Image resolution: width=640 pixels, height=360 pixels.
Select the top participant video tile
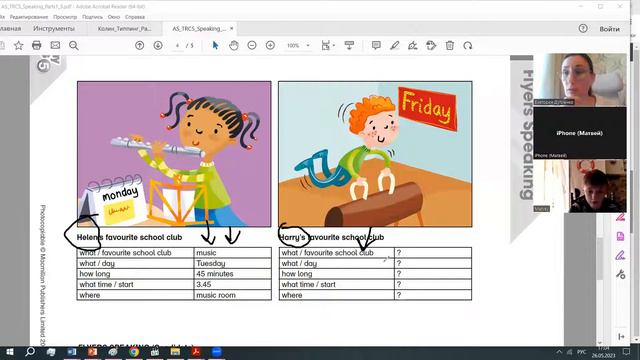[x=580, y=80]
